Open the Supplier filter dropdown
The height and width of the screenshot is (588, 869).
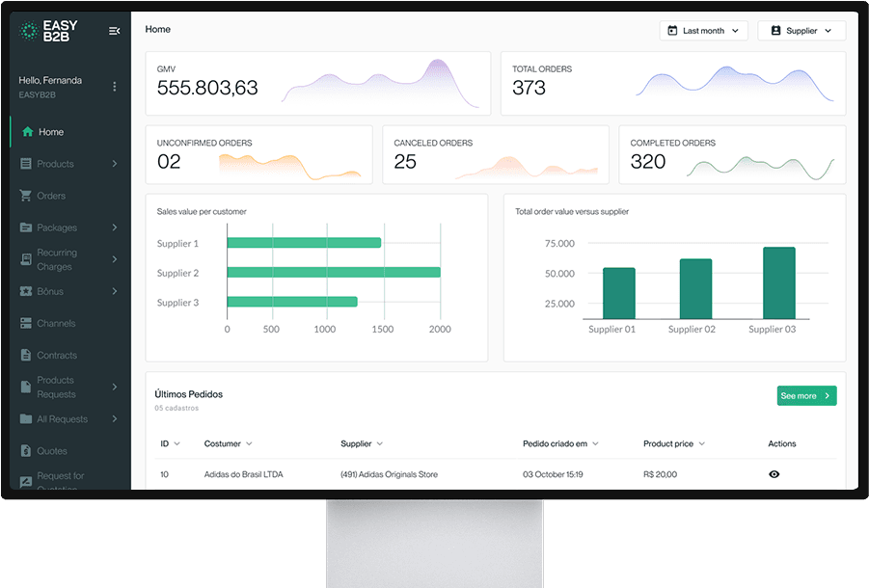(x=801, y=31)
